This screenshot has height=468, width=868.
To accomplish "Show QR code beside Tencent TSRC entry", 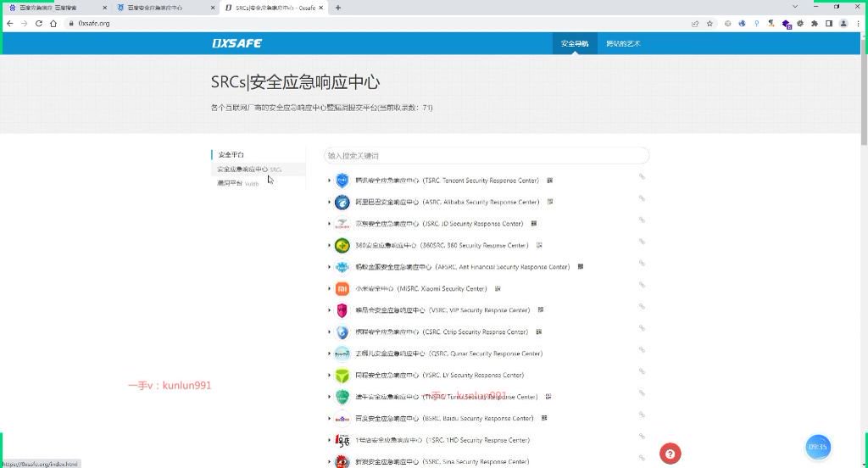I will click(x=549, y=181).
